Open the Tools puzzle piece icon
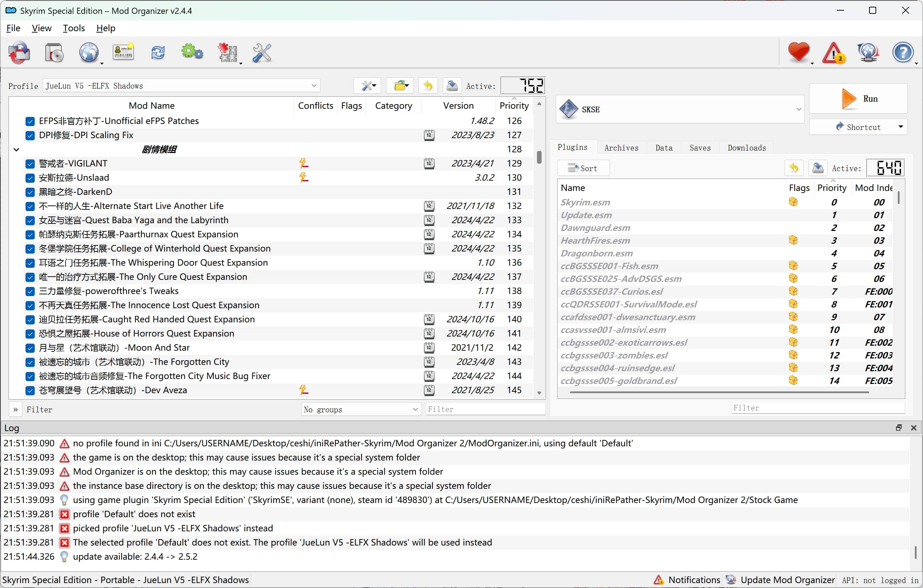923x588 pixels. coord(228,52)
